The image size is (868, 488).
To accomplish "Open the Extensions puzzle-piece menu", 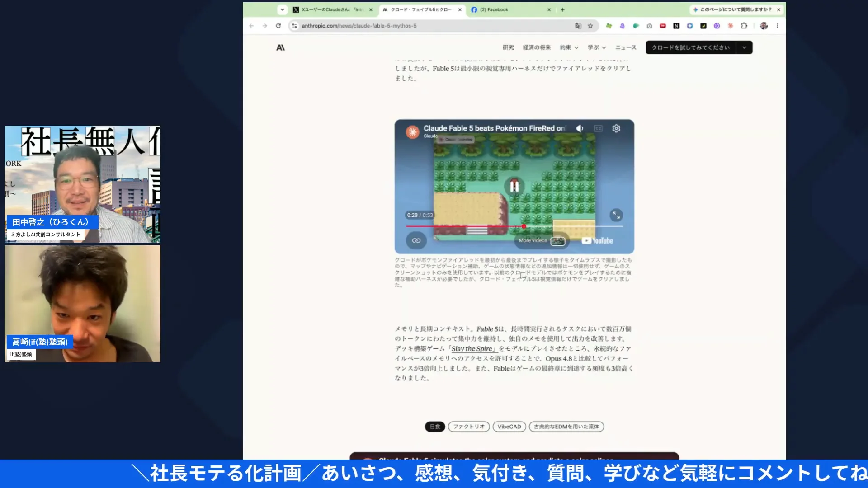I will (744, 26).
